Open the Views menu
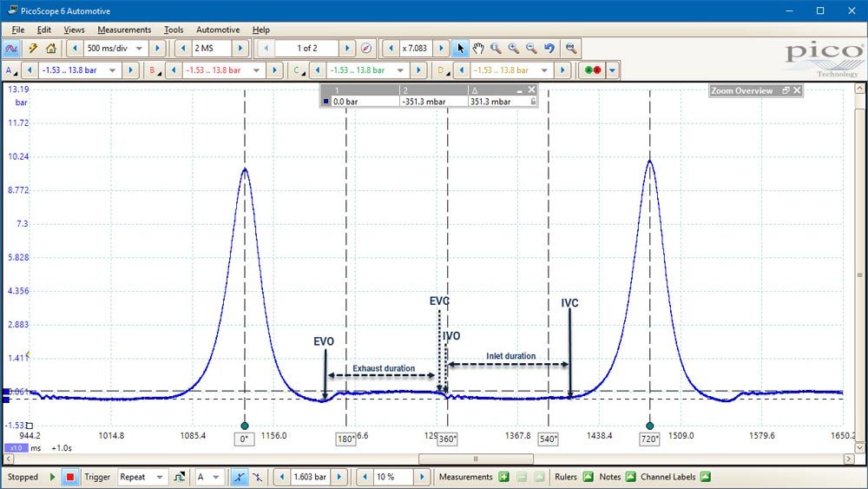This screenshot has height=489, width=868. [74, 30]
